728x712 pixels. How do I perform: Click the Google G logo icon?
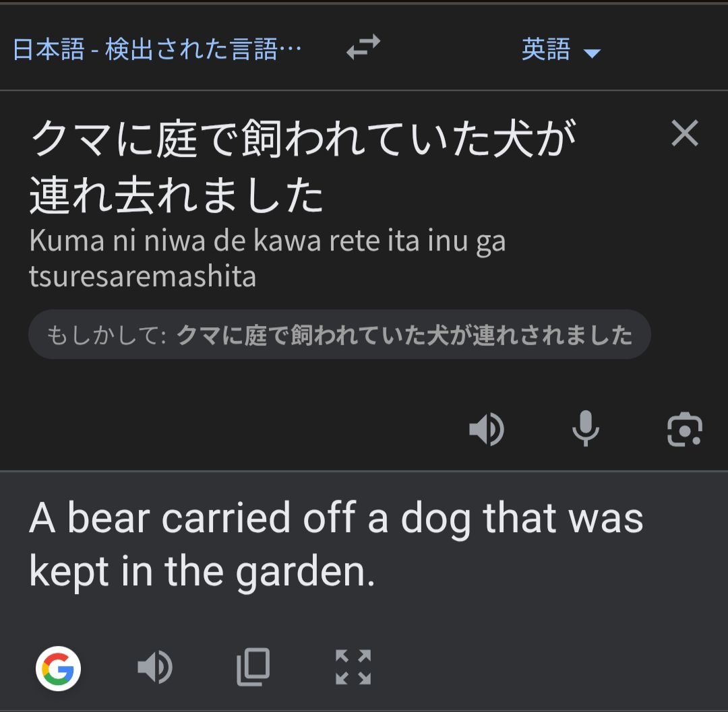pos(59,669)
